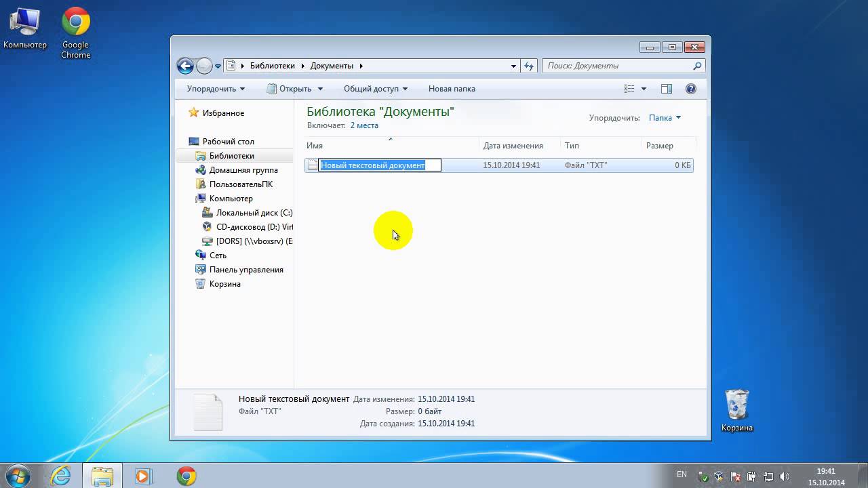Toggle the preview pane icon
Viewport: 868px width, 488px height.
click(x=667, y=89)
